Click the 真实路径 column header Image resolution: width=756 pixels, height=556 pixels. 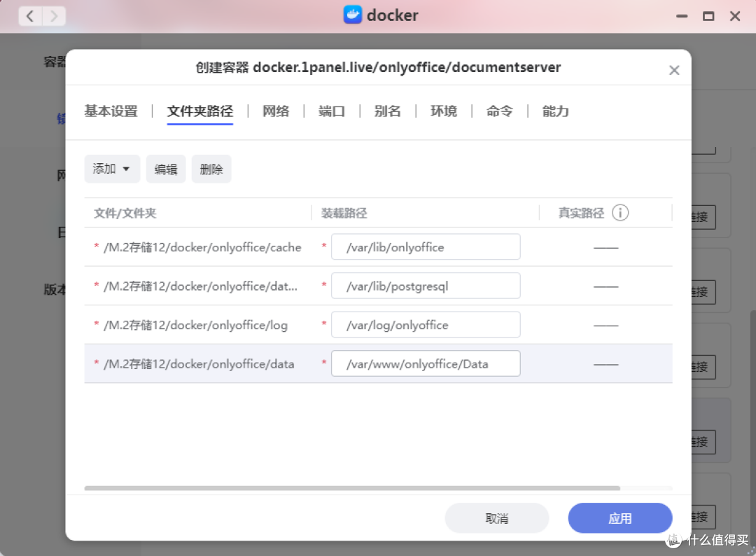(x=581, y=213)
